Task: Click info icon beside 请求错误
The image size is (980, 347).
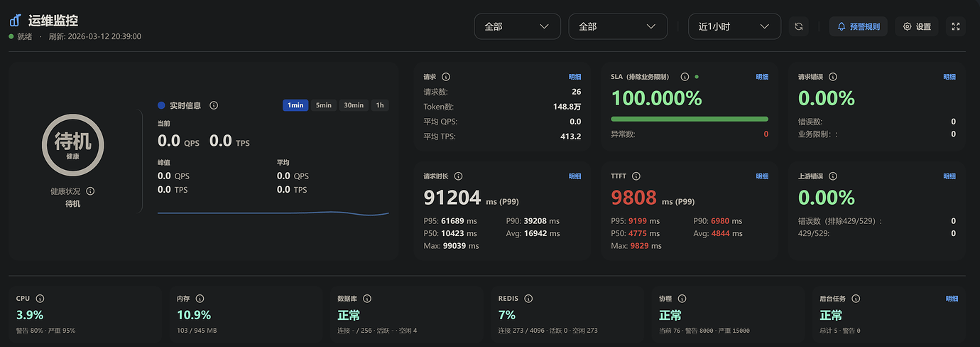Action: (833, 77)
